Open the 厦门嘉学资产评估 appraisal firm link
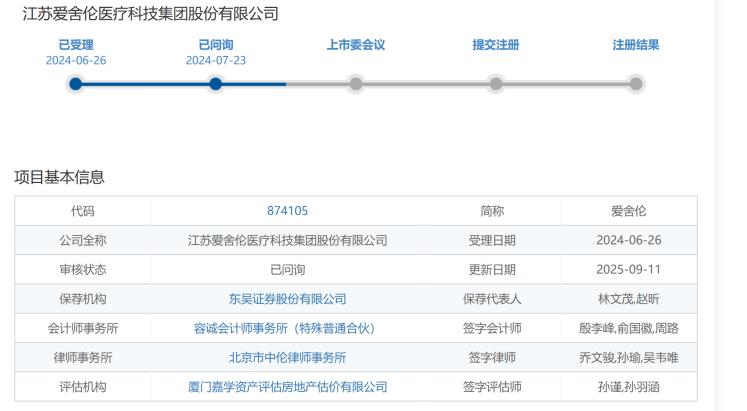 point(287,387)
